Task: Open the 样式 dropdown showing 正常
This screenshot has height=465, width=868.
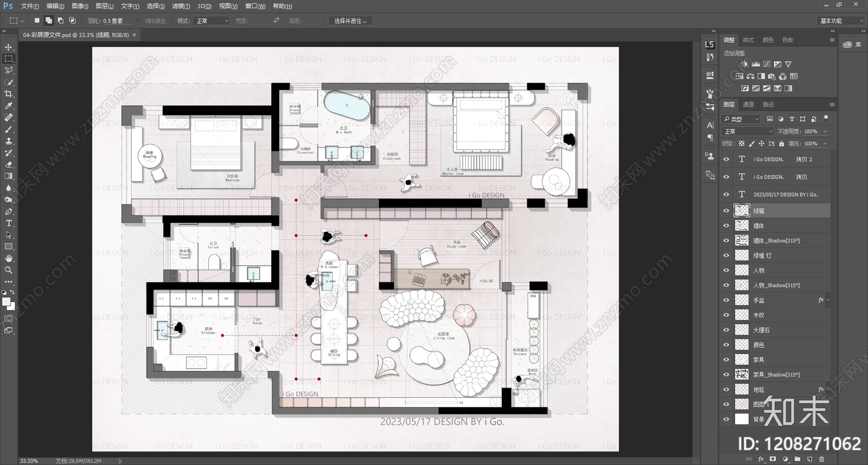Action: pos(212,21)
